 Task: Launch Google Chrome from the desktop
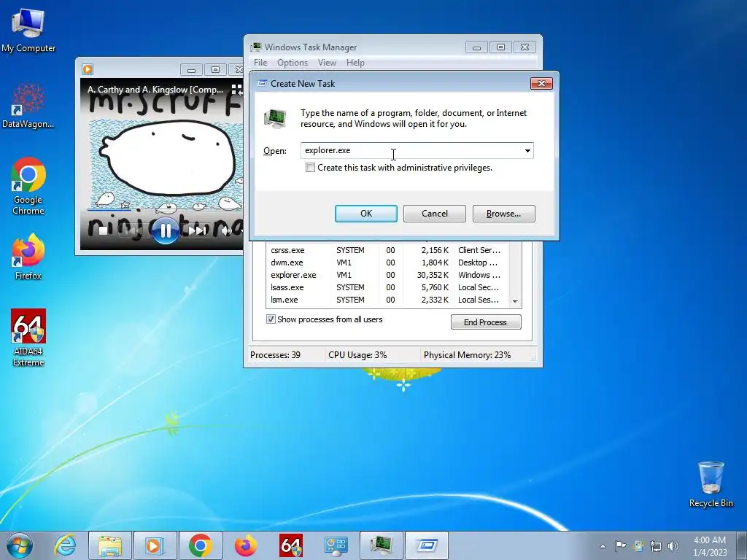coord(28,186)
